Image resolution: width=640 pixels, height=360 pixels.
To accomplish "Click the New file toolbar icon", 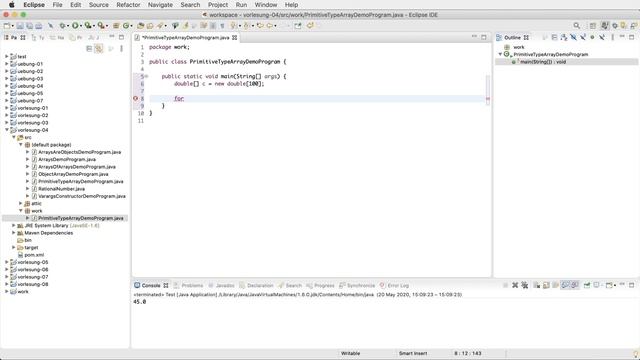I will click(x=7, y=26).
